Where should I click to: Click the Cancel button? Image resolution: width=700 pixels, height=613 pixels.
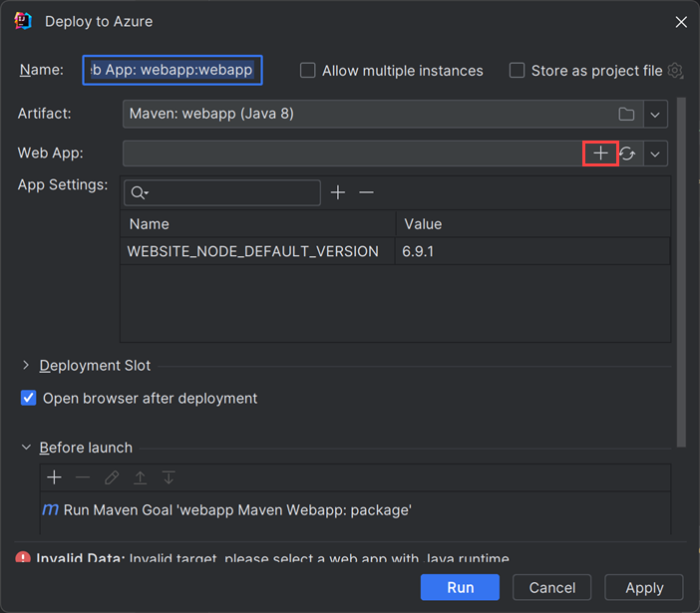point(552,587)
